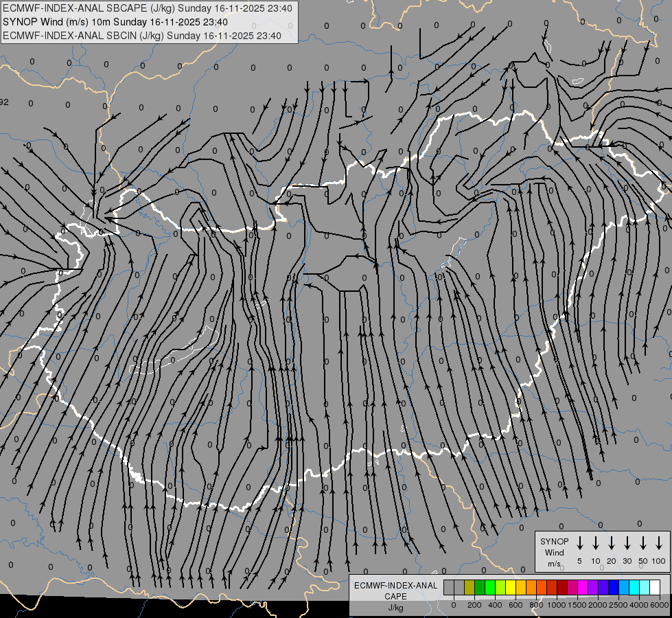Click the 30 value in the wind legend
The height and width of the screenshot is (618, 672).
(x=627, y=561)
